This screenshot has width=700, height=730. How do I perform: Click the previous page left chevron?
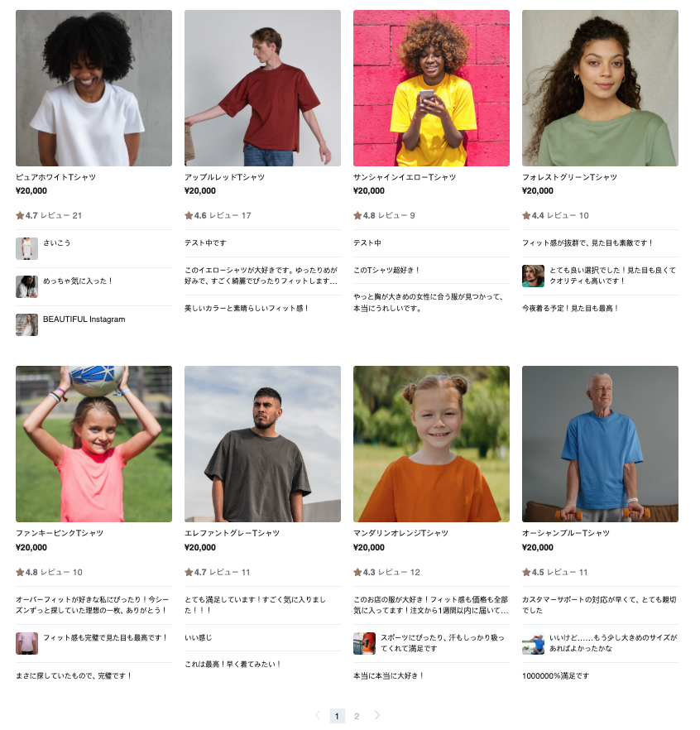[x=318, y=715]
